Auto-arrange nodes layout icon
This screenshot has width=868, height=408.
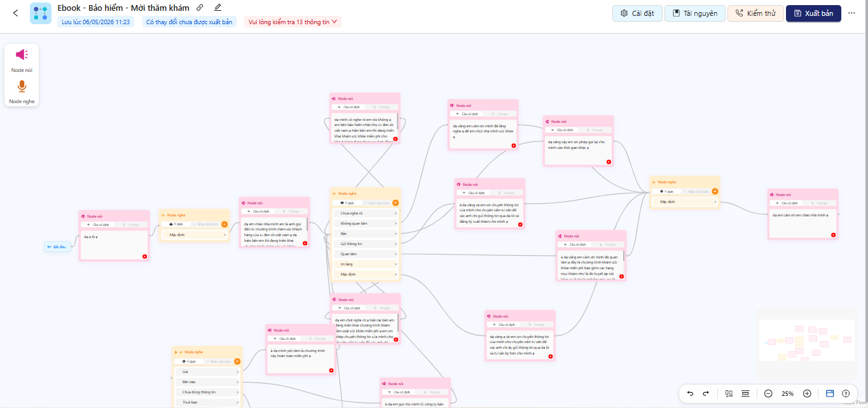[729, 393]
